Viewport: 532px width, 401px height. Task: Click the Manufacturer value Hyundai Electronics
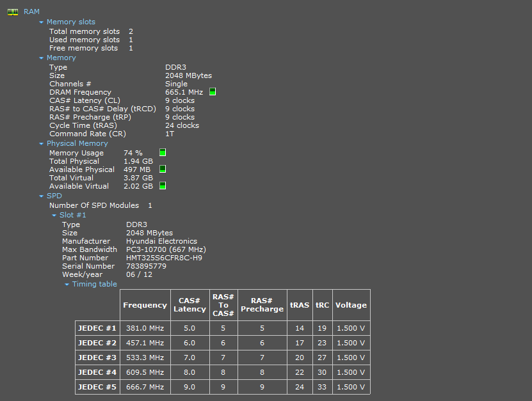tap(161, 241)
